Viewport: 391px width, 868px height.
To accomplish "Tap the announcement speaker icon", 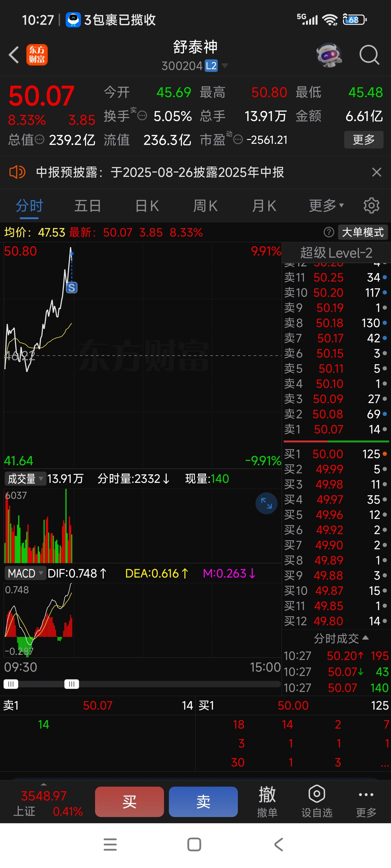I will pyautogui.click(x=17, y=172).
